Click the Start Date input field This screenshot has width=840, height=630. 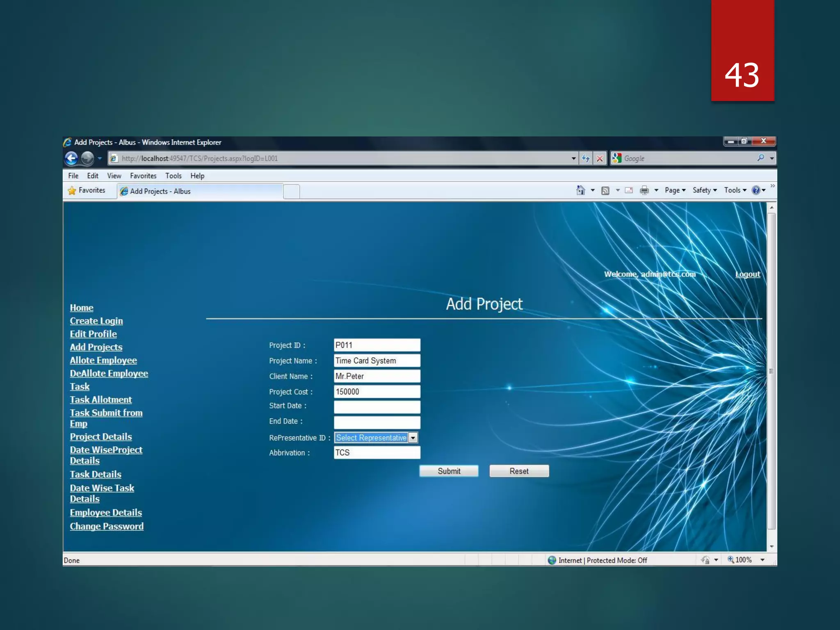[x=377, y=406]
